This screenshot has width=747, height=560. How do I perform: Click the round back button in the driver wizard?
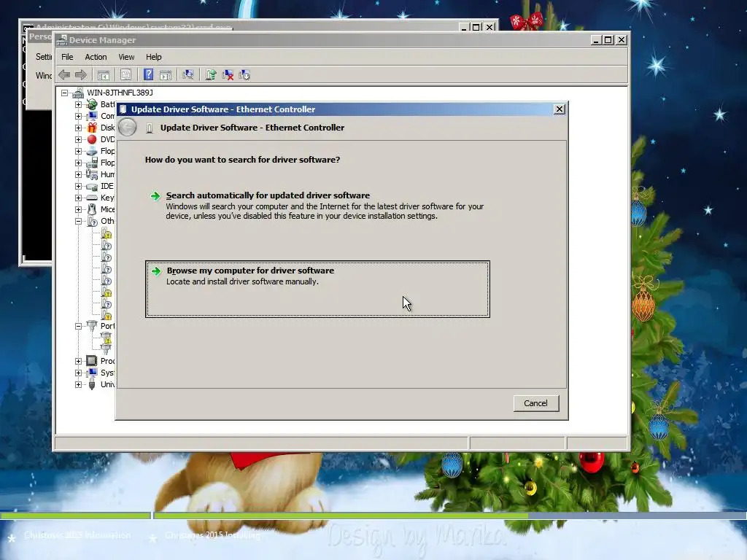coord(127,127)
